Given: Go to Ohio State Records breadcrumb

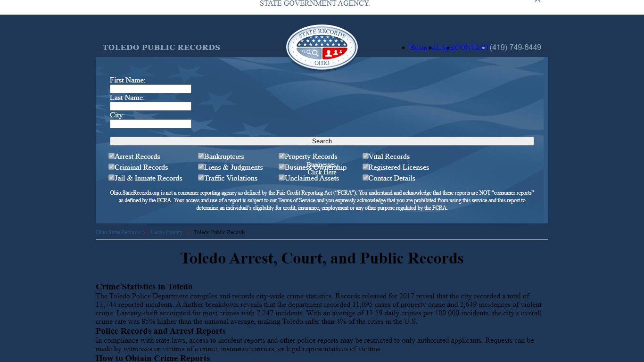Looking at the screenshot, I should pos(117,232).
